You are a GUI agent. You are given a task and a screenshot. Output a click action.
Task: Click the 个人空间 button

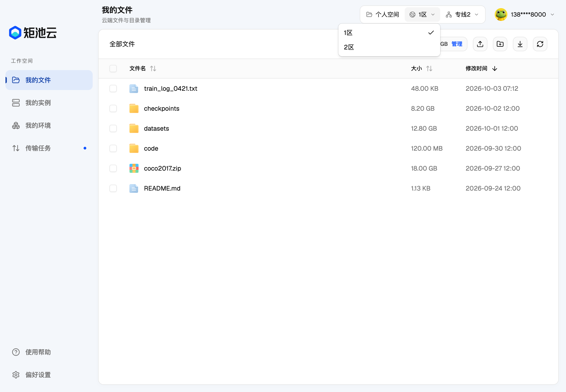(382, 15)
